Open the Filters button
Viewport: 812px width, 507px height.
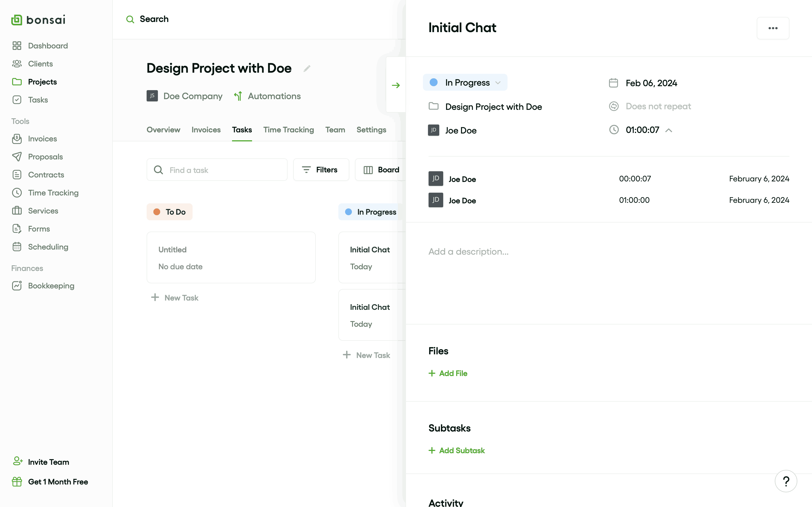tap(321, 170)
